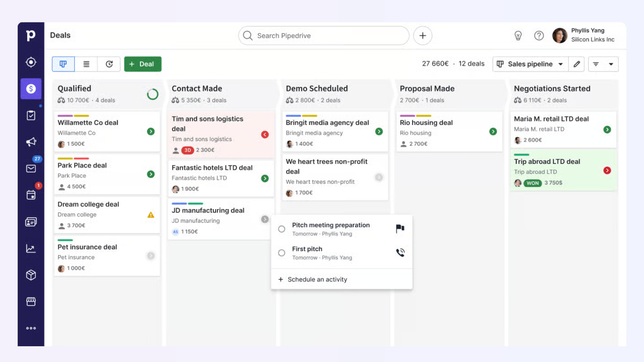644x362 pixels.
Task: Click Schedule an activity link
Action: (317, 279)
